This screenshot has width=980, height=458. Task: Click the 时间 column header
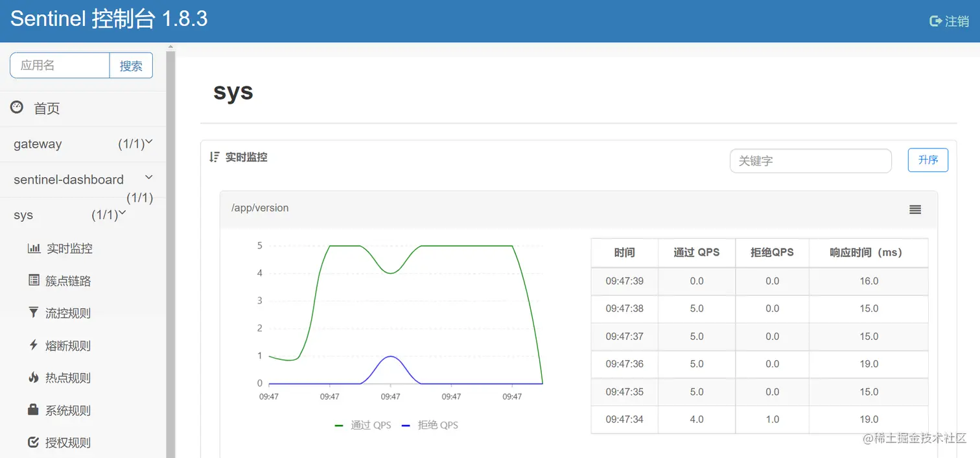tap(625, 252)
